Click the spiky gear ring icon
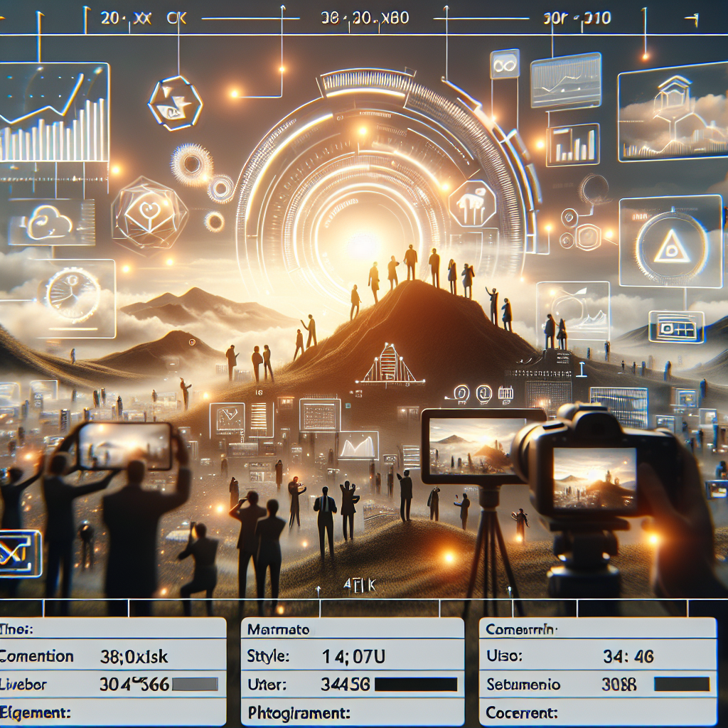 [x=192, y=164]
